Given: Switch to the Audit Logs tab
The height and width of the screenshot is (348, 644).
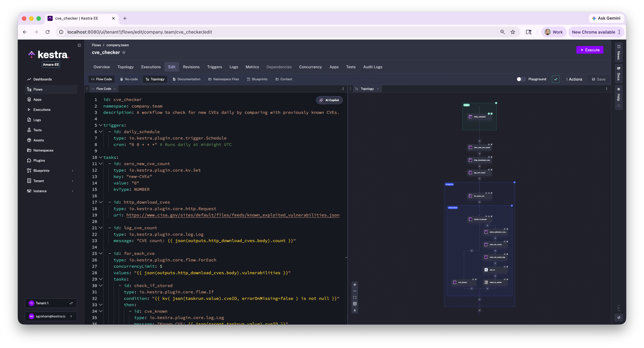Looking at the screenshot, I should [x=373, y=67].
